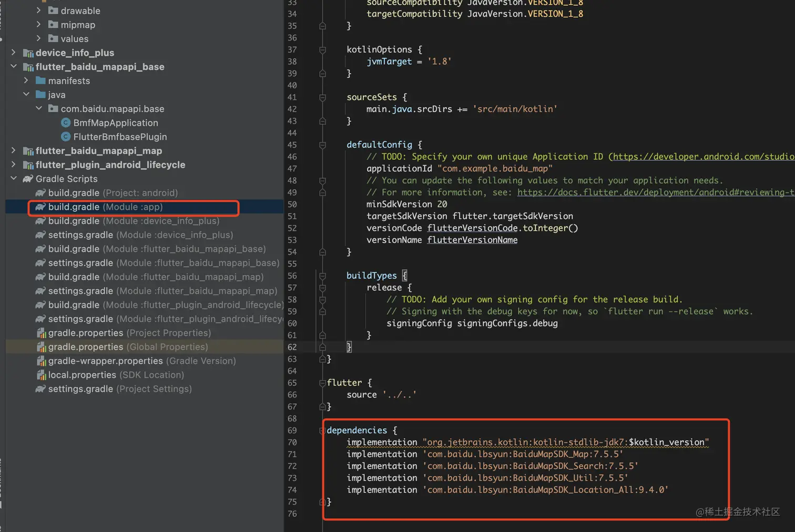The height and width of the screenshot is (532, 795).
Task: Click the device_info_plus module icon
Action: tap(28, 53)
